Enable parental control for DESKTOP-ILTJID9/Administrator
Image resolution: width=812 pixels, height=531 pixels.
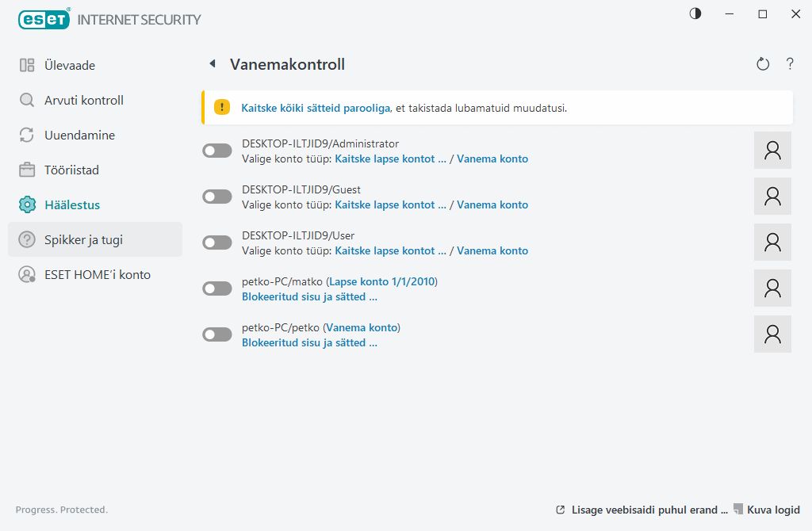coord(217,151)
